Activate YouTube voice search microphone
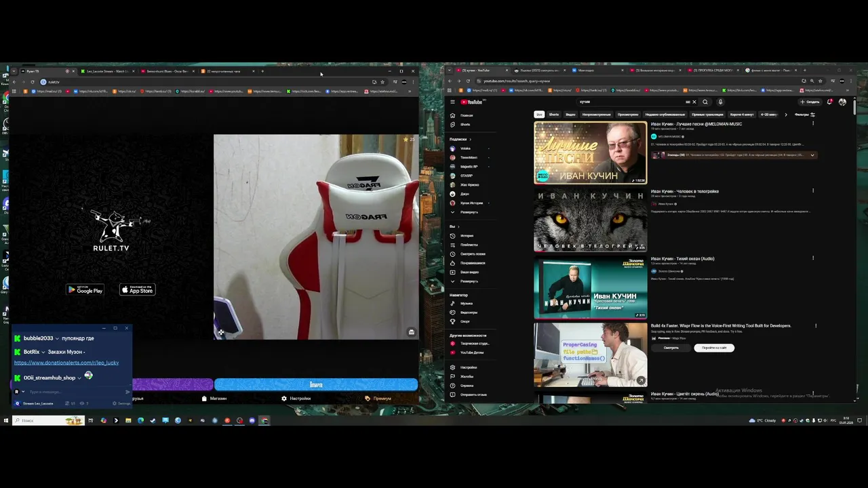The image size is (868, 488). tap(720, 102)
